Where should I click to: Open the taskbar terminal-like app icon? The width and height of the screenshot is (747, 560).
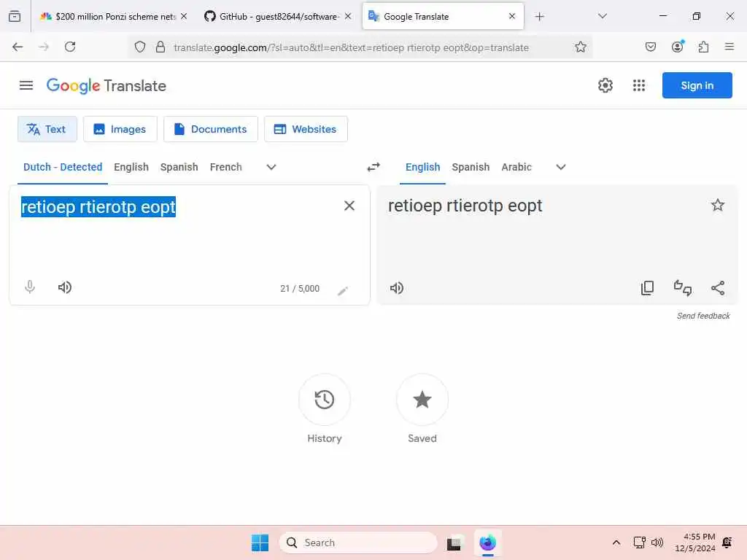click(454, 542)
